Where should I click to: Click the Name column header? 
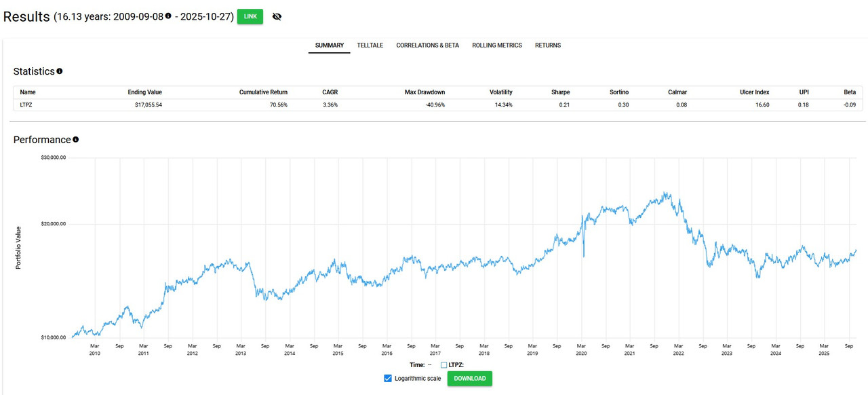coord(28,92)
